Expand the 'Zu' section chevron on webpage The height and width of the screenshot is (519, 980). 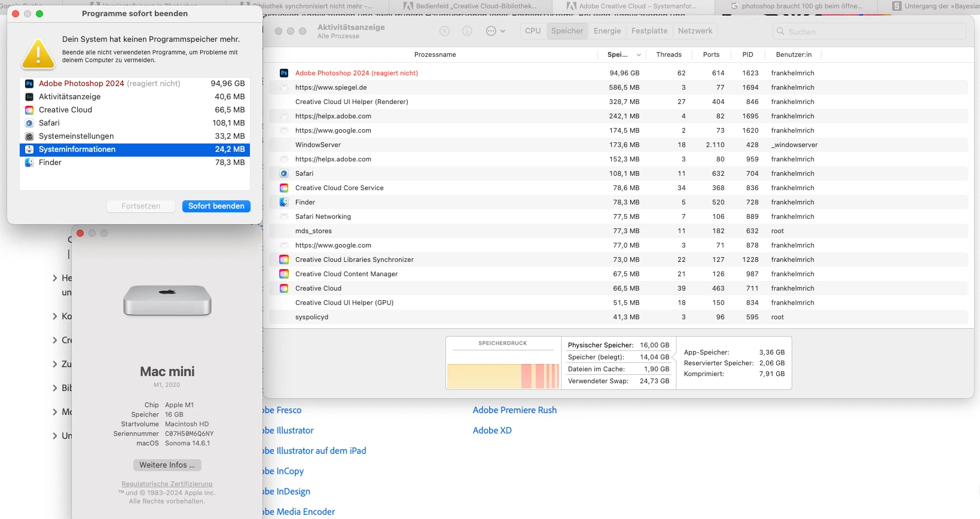click(x=55, y=364)
